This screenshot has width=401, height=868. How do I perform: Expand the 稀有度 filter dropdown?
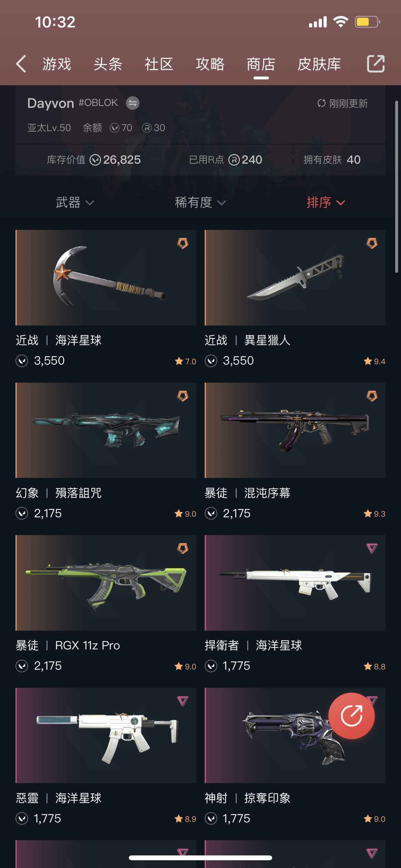coord(200,202)
